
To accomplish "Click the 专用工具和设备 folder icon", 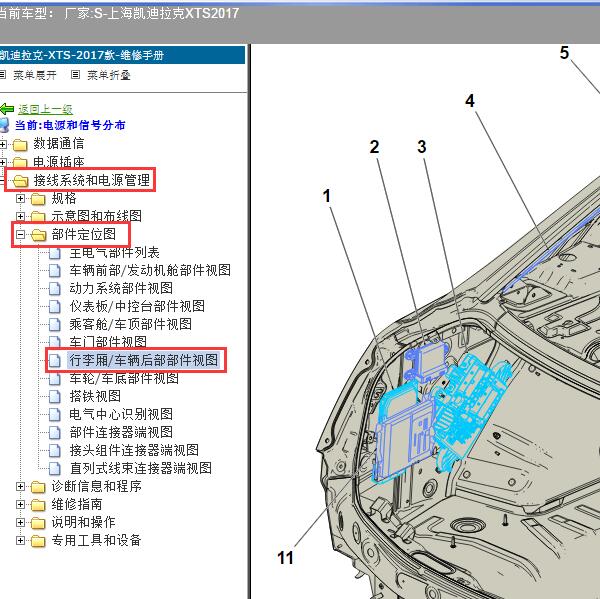I will pyautogui.click(x=38, y=541).
